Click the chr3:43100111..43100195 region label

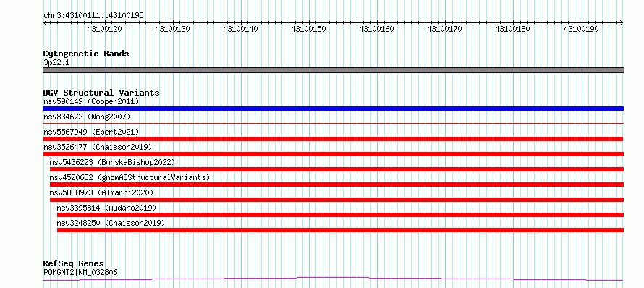click(93, 15)
